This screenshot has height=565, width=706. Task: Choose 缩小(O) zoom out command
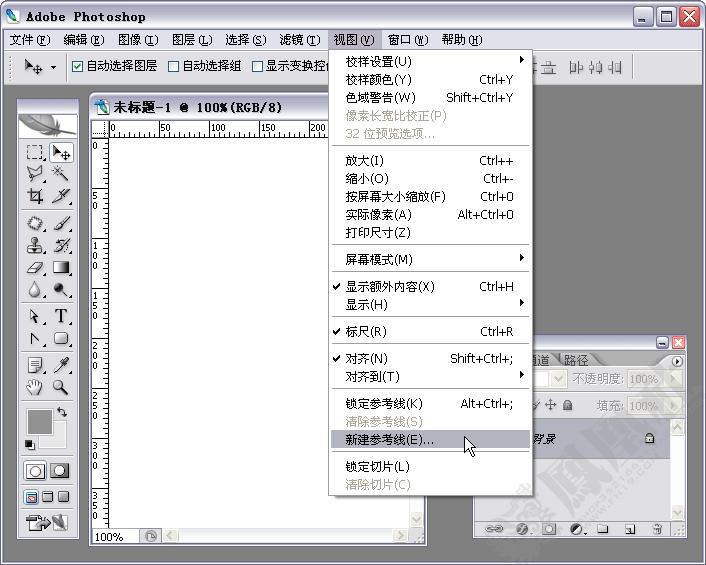[x=430, y=179]
